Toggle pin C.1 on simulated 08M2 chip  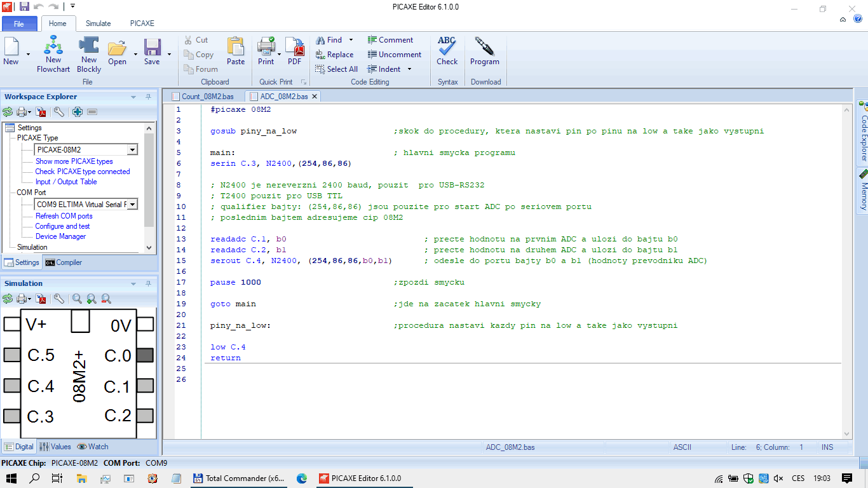pos(146,386)
